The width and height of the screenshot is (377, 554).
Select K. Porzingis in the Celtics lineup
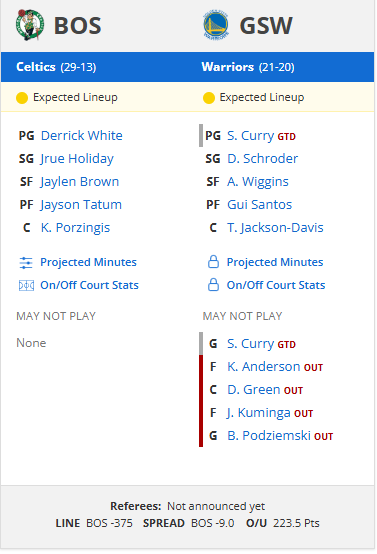tap(75, 228)
